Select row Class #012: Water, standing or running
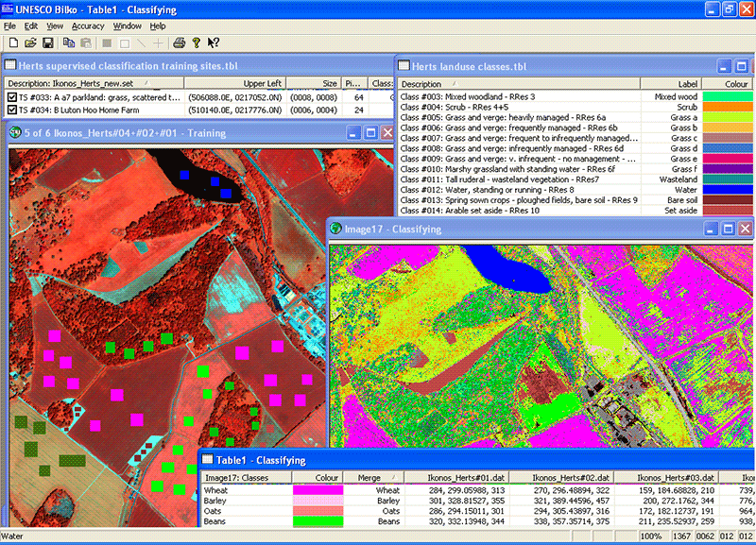 click(576, 190)
